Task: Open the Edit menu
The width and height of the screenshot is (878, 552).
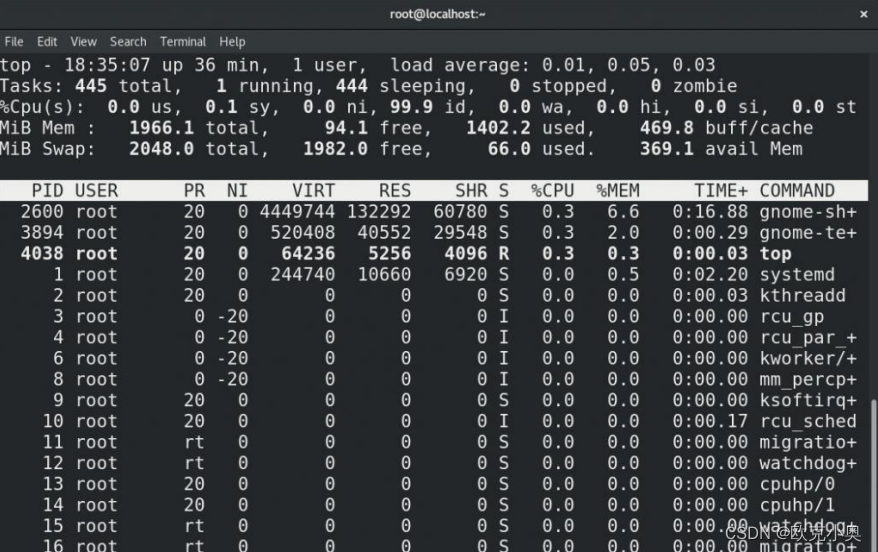Action: 47,41
